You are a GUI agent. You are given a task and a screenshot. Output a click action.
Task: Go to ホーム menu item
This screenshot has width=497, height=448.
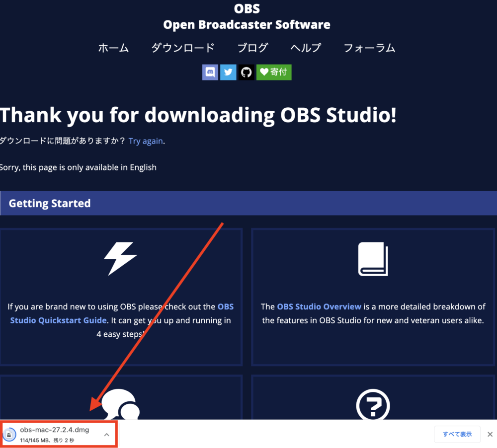pyautogui.click(x=113, y=48)
